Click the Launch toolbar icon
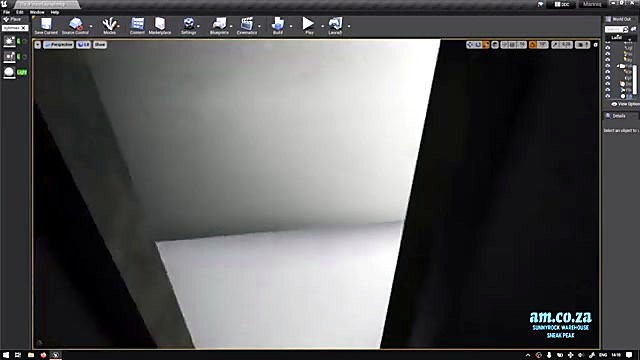 [335, 25]
